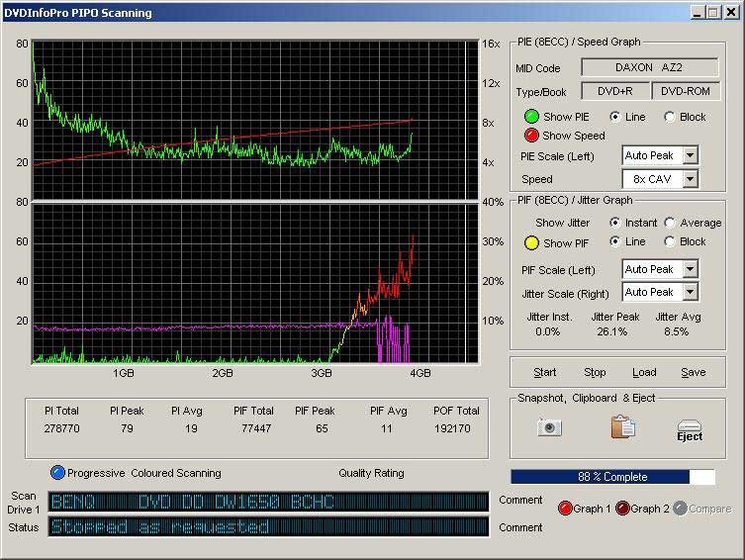Image resolution: width=745 pixels, height=560 pixels.
Task: Click the Start scan button
Action: click(544, 372)
